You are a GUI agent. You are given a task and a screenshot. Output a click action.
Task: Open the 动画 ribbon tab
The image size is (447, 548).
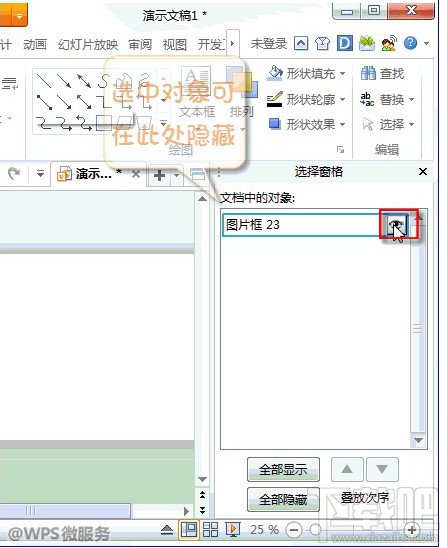35,44
